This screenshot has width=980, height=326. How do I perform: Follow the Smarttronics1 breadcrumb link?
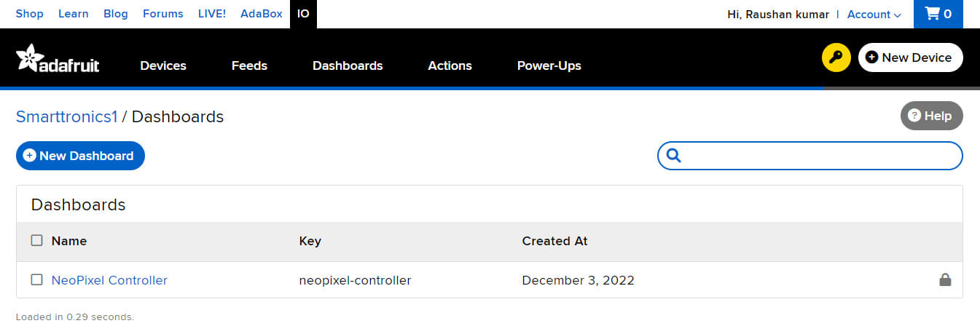66,116
